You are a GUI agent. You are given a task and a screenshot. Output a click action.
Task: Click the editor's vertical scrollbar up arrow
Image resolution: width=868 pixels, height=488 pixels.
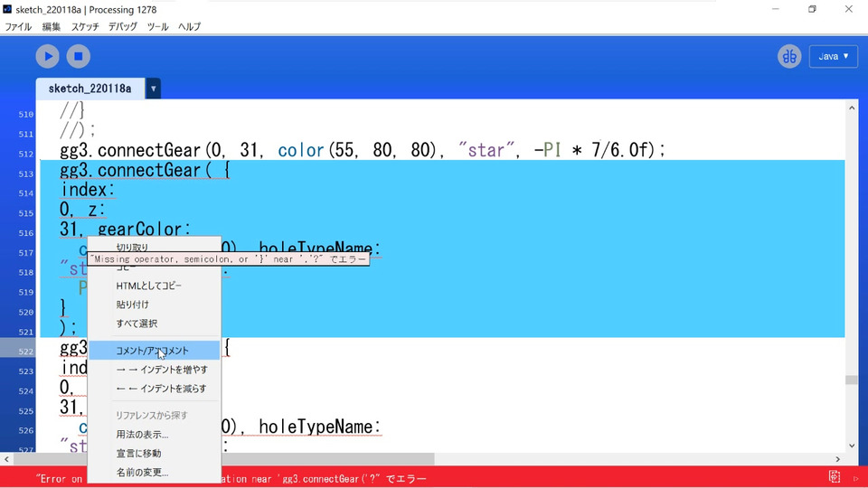[x=852, y=108]
